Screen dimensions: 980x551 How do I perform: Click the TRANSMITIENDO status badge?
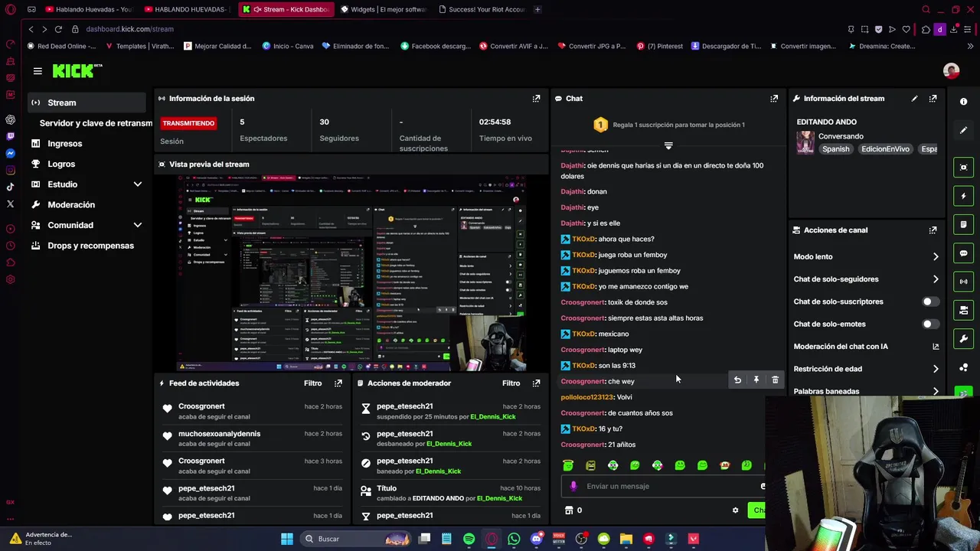click(188, 123)
